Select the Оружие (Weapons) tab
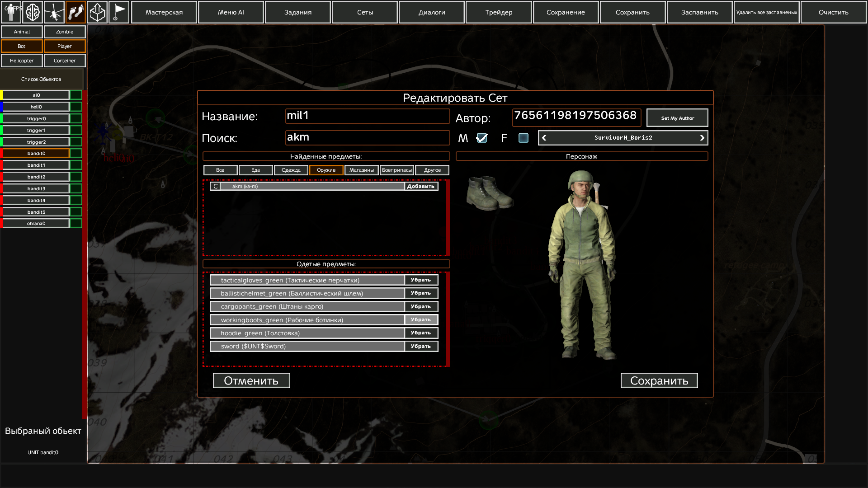Screen dimensions: 868x488 point(326,170)
